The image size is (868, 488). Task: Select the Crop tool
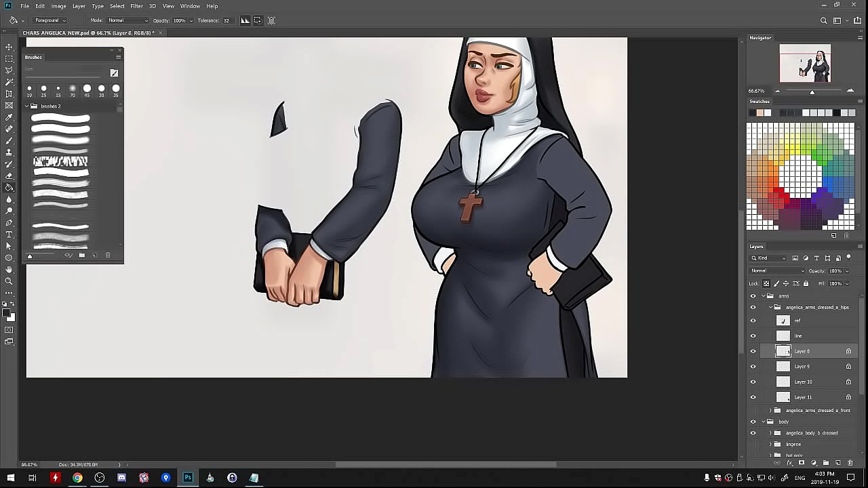(x=9, y=94)
